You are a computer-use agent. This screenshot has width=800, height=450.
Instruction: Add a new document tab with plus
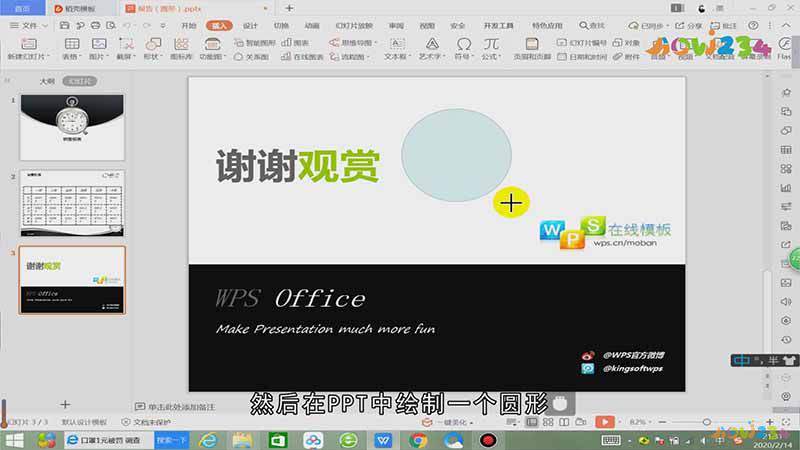point(289,8)
